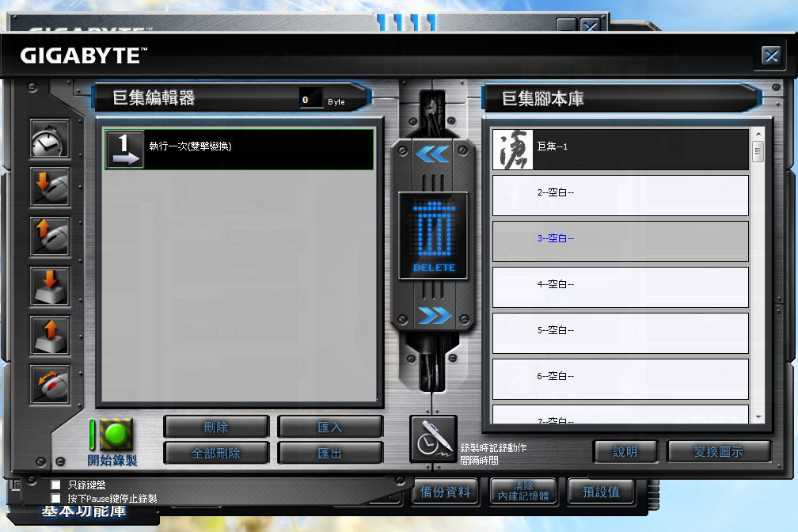Click 備份資料 button in the back window

[x=445, y=492]
